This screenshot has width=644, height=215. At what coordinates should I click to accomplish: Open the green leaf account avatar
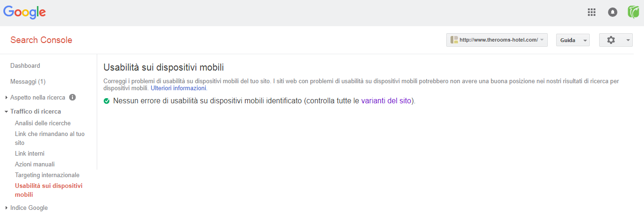(633, 12)
